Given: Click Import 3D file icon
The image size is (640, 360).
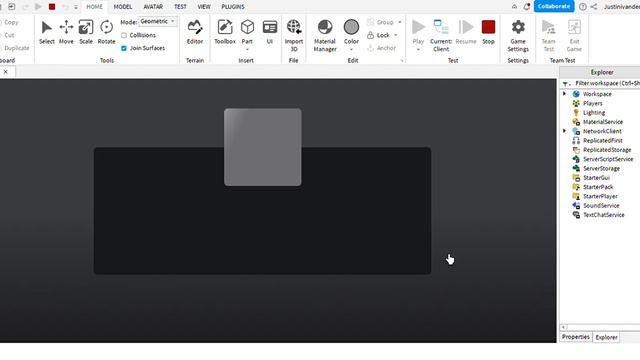Looking at the screenshot, I should coord(293,27).
